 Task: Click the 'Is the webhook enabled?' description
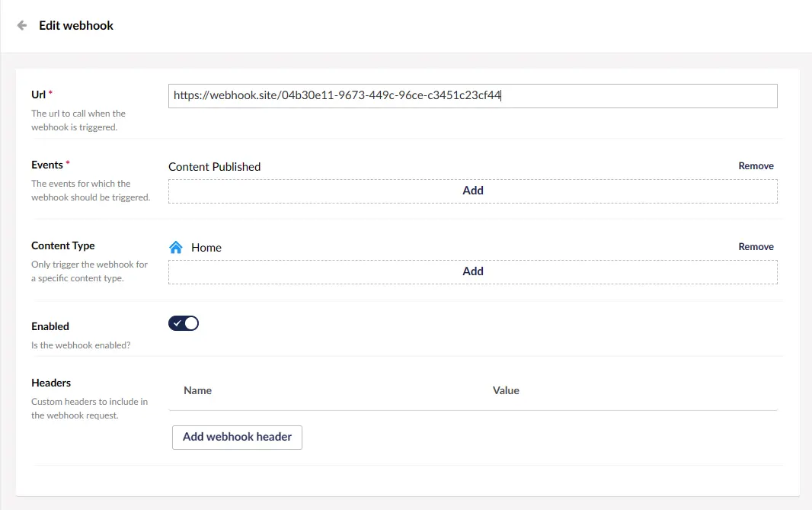point(81,345)
